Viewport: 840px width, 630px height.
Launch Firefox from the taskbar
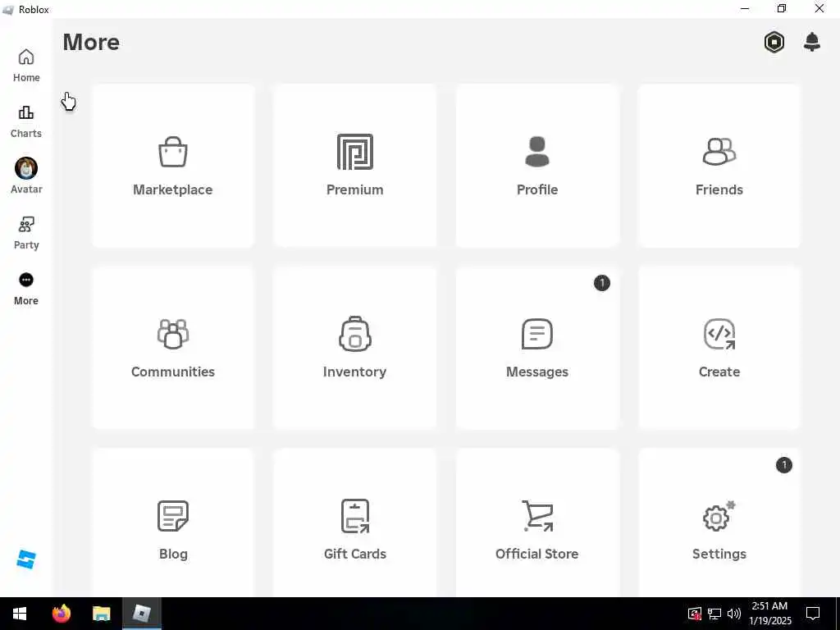[61, 614]
